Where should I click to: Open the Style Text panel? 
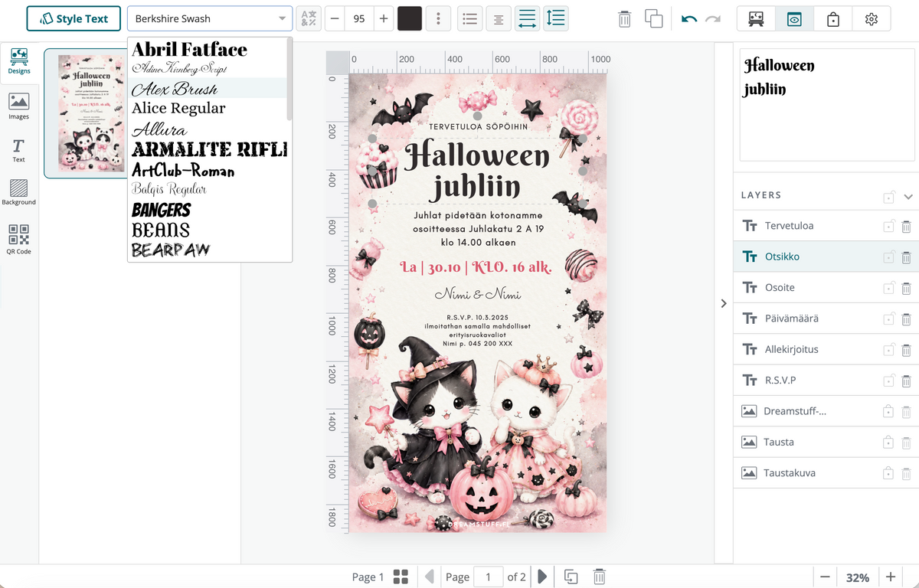(x=74, y=18)
